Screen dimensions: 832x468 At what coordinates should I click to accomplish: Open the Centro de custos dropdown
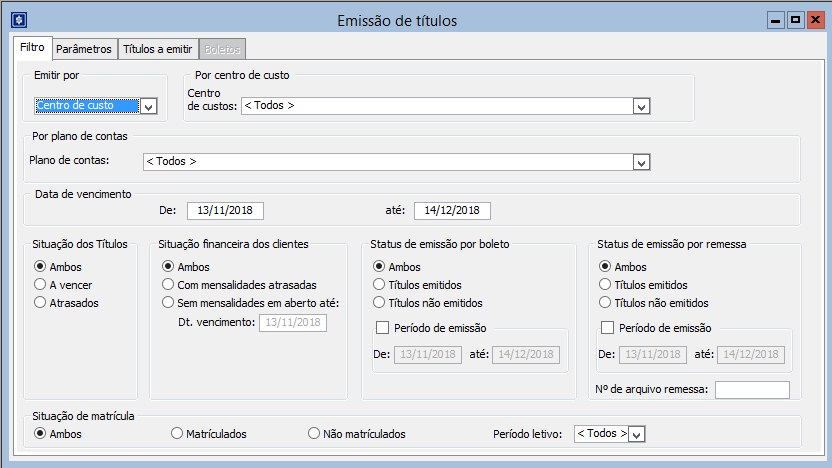(x=641, y=106)
